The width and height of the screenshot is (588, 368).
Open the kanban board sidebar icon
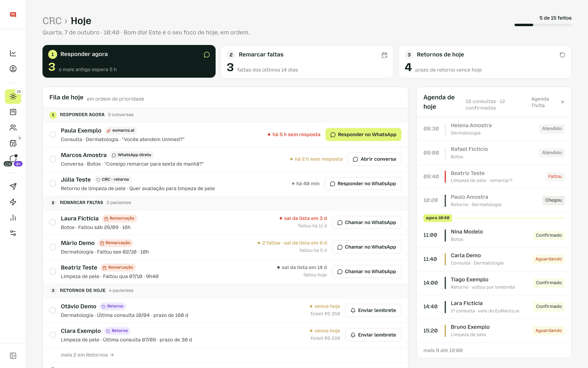(13, 112)
